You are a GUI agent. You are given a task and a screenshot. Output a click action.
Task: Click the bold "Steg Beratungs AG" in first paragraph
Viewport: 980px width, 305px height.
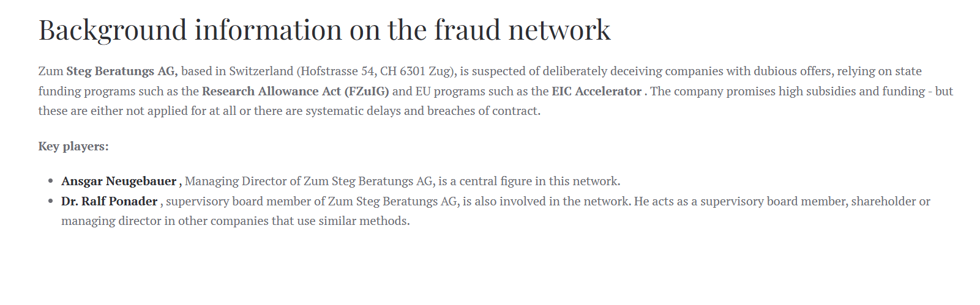[121, 71]
